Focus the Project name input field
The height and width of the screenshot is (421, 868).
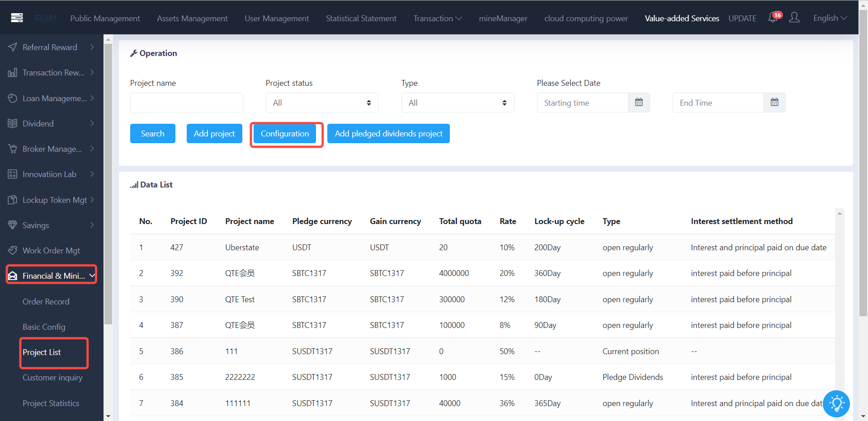[186, 103]
